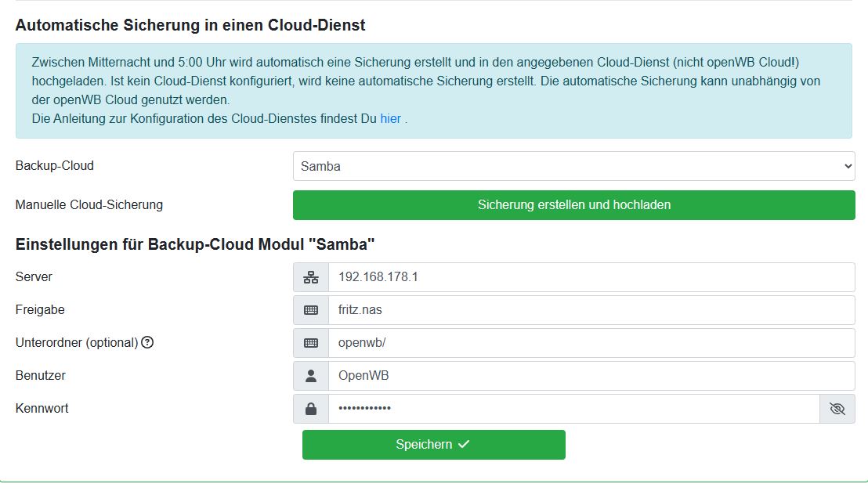Focus the Kennwort password field
This screenshot has width=868, height=491.
click(x=573, y=409)
